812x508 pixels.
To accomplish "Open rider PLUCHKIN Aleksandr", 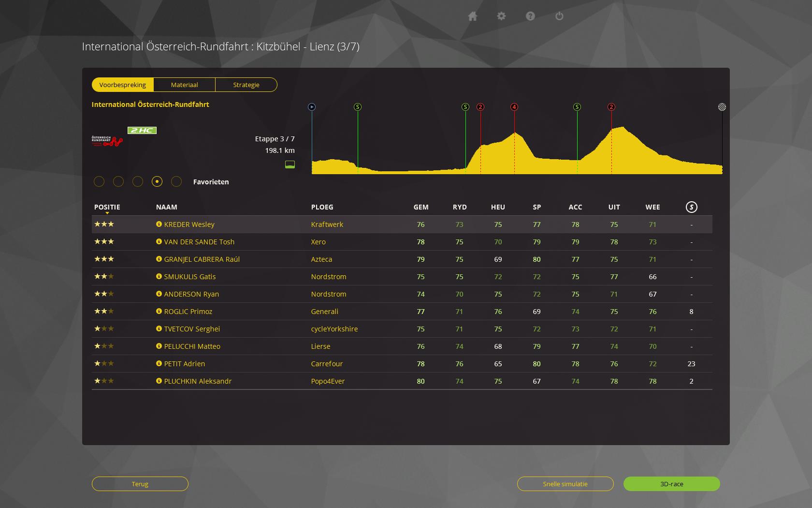I will click(198, 381).
